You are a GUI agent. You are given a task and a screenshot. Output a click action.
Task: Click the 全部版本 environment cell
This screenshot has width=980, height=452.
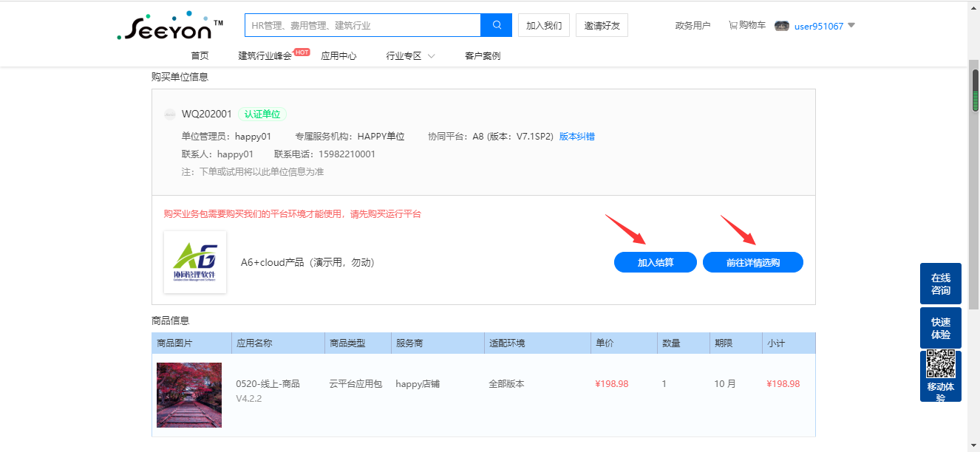(x=506, y=384)
